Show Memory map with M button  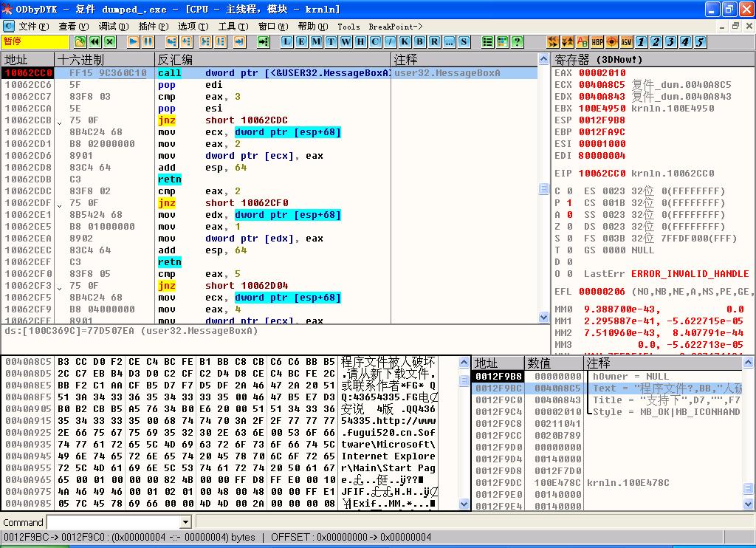pos(316,42)
